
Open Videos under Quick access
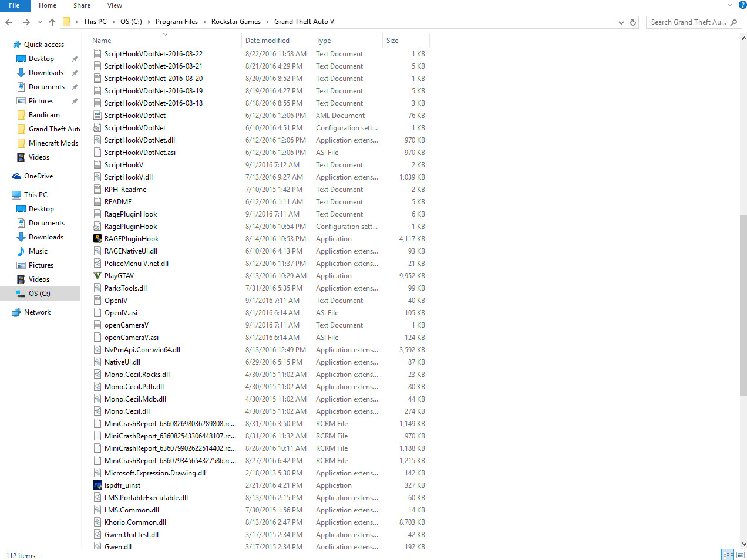39,157
